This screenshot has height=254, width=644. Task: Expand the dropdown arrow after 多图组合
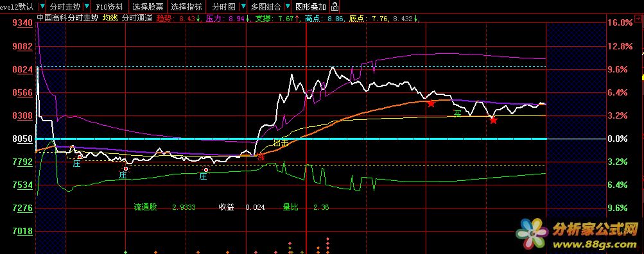pyautogui.click(x=288, y=6)
